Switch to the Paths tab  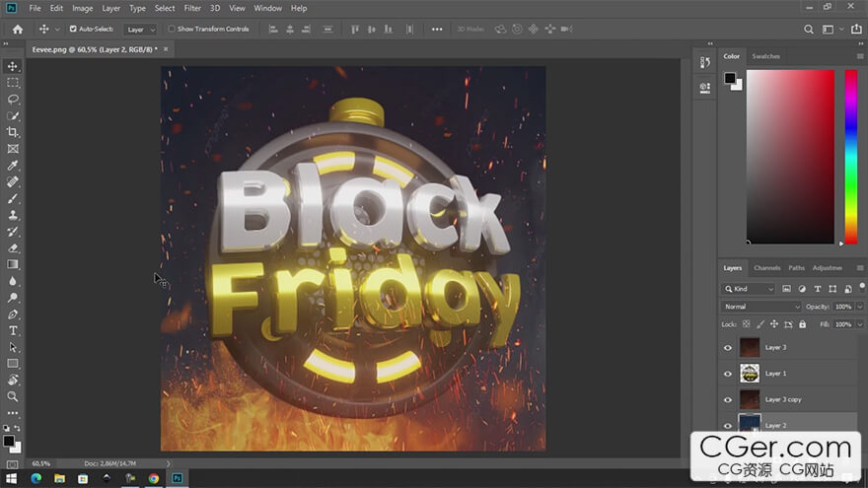(x=796, y=268)
